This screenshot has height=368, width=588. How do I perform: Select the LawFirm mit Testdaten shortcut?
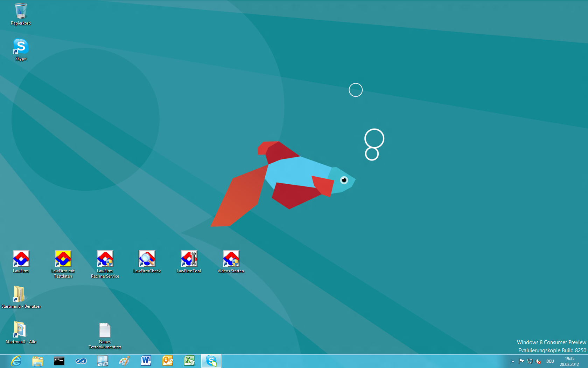(x=63, y=259)
